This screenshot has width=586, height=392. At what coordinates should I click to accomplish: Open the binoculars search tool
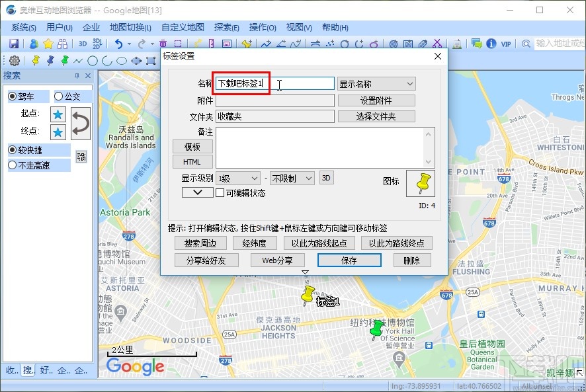click(63, 44)
